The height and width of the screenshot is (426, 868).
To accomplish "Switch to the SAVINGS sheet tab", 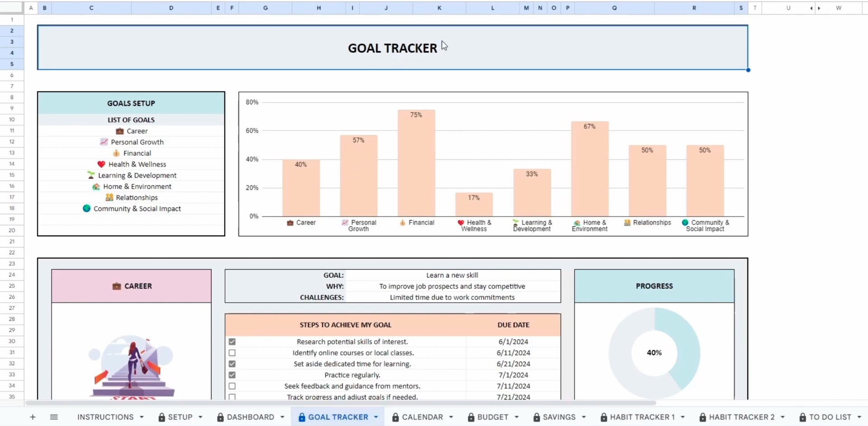I will pyautogui.click(x=559, y=417).
